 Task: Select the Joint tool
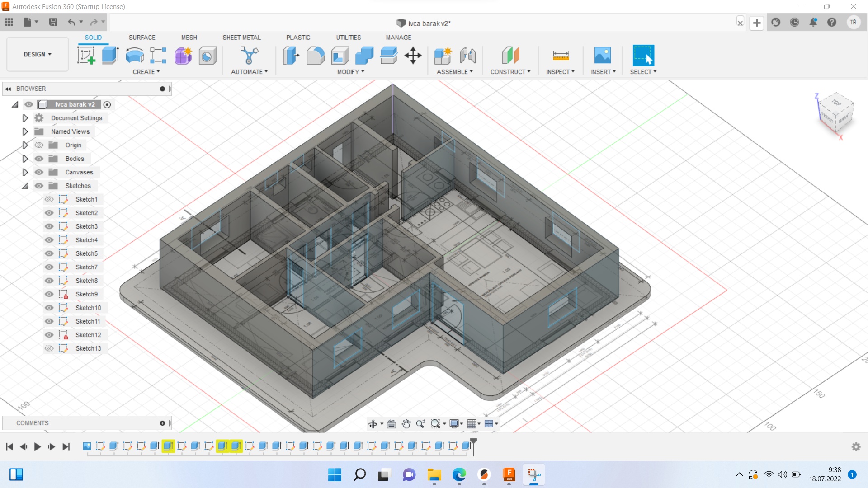(x=468, y=56)
